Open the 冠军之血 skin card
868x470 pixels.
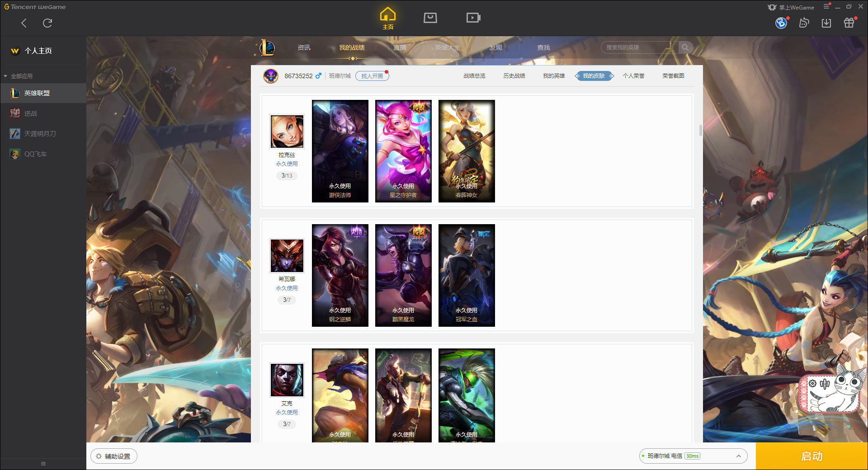(467, 275)
